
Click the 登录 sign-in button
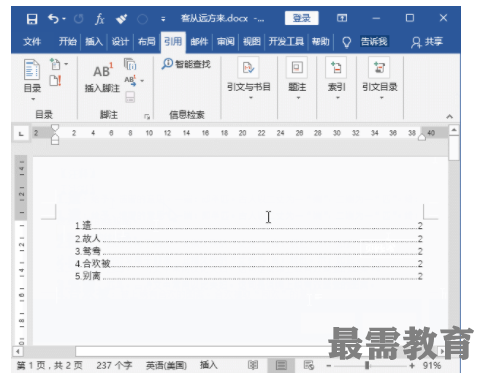302,18
